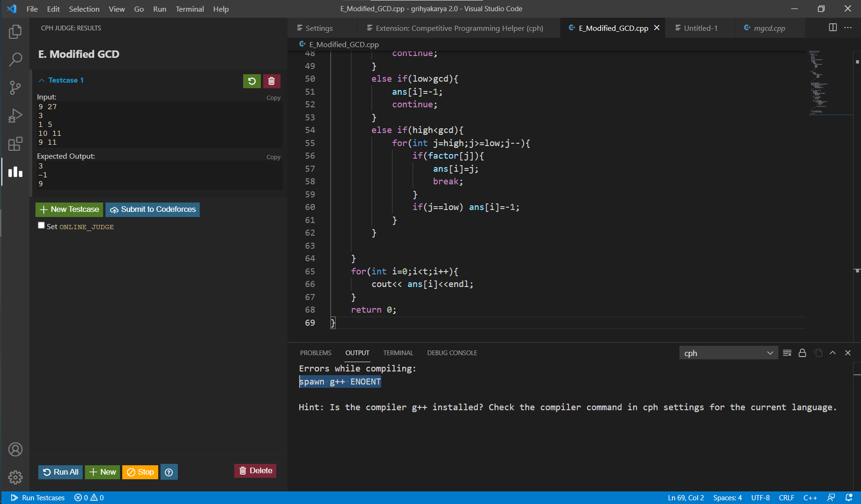Image resolution: width=861 pixels, height=504 pixels.
Task: Rerun Testcase 1 with the green refresh icon
Action: 252,81
